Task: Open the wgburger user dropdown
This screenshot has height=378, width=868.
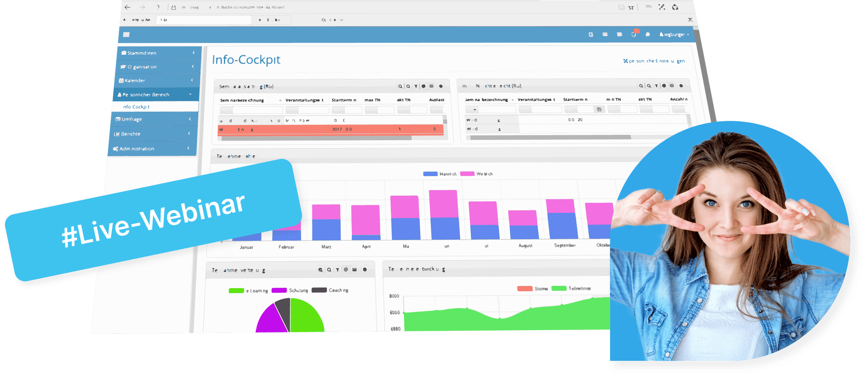Action: [674, 35]
